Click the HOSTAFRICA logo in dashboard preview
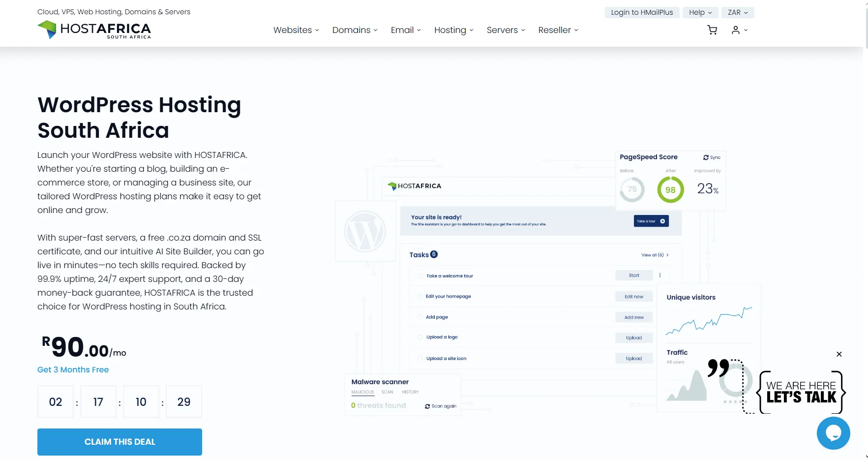This screenshot has height=459, width=868. (415, 186)
